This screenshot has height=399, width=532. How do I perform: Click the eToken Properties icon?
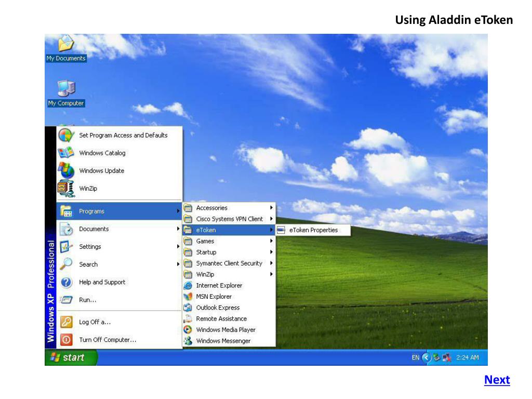(x=281, y=230)
